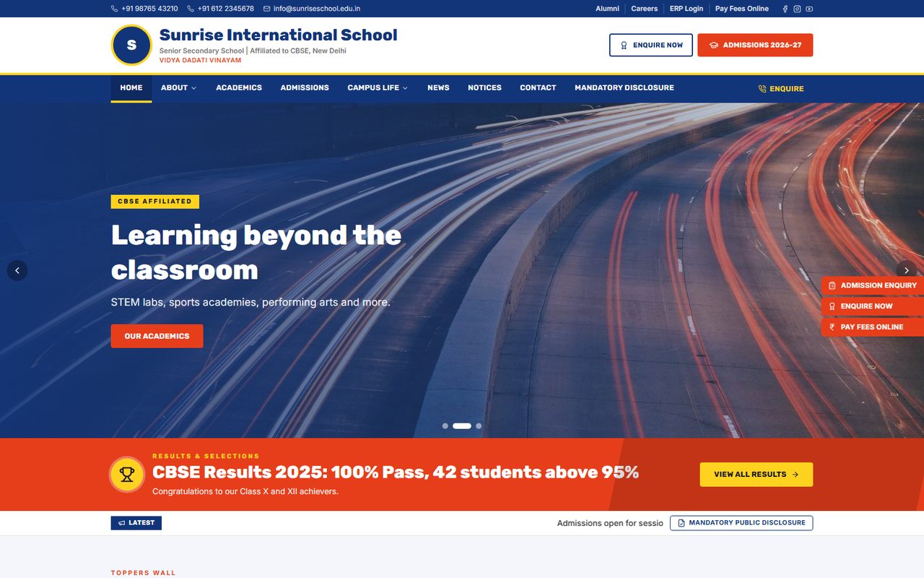Call phone number +91 98765 43210
Viewport: 924px width, 578px height.
click(x=144, y=9)
